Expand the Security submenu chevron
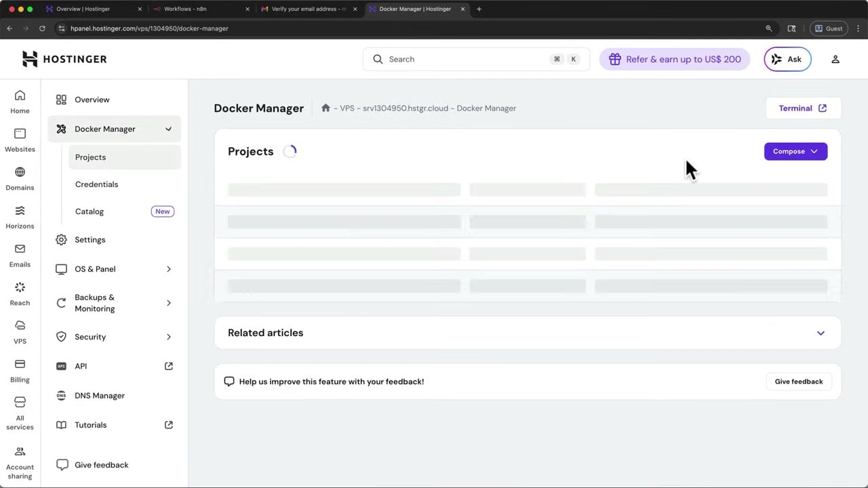The width and height of the screenshot is (868, 488). 168,337
